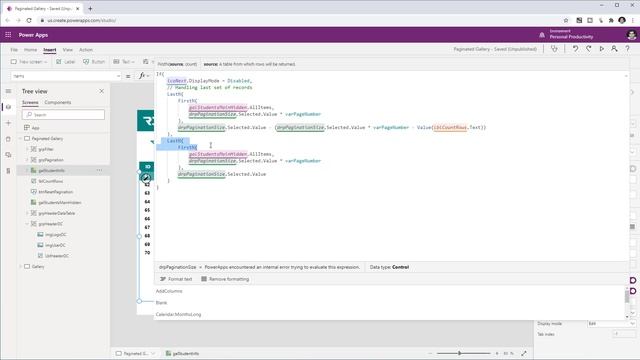Screen dimensions: 640x360
Task: Select lblHeaderDC in tree
Action: click(57, 256)
